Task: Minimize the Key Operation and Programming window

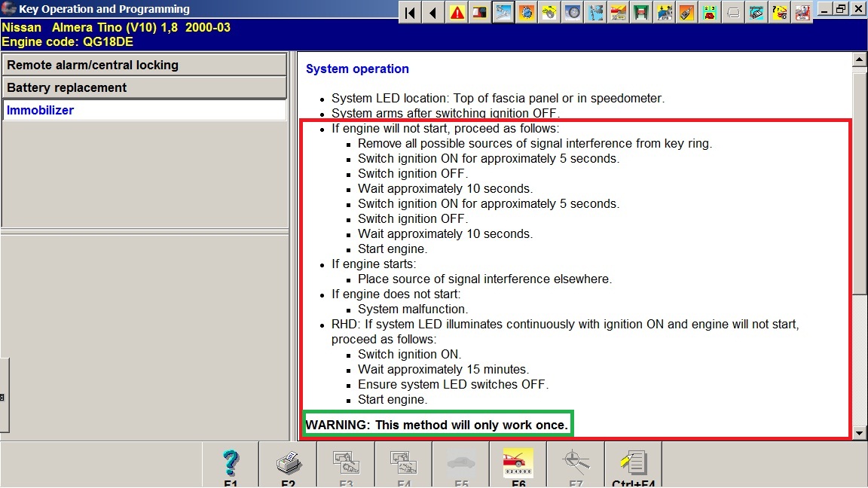Action: [x=825, y=9]
